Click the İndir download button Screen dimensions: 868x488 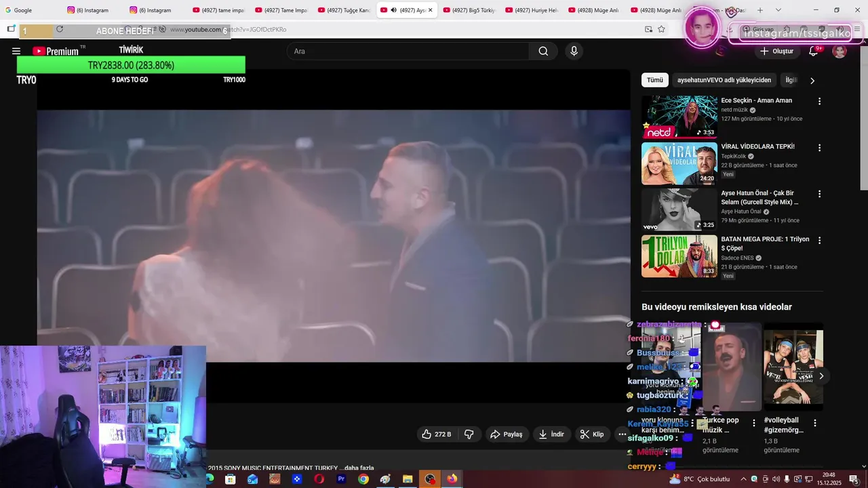pyautogui.click(x=551, y=434)
